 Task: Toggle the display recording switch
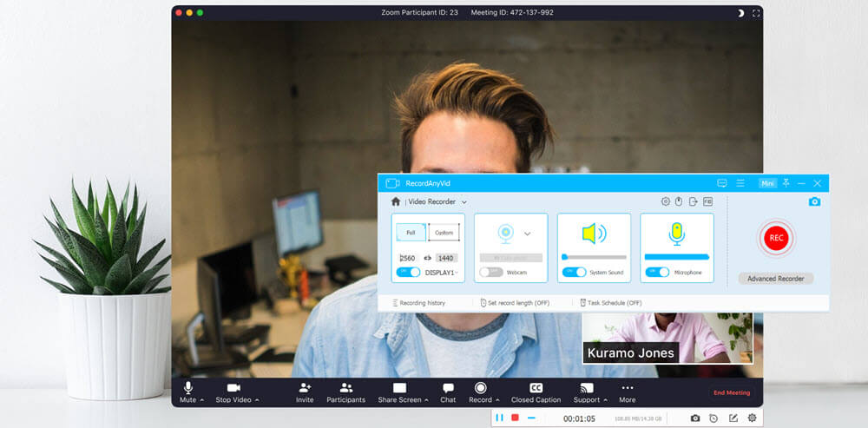point(408,273)
